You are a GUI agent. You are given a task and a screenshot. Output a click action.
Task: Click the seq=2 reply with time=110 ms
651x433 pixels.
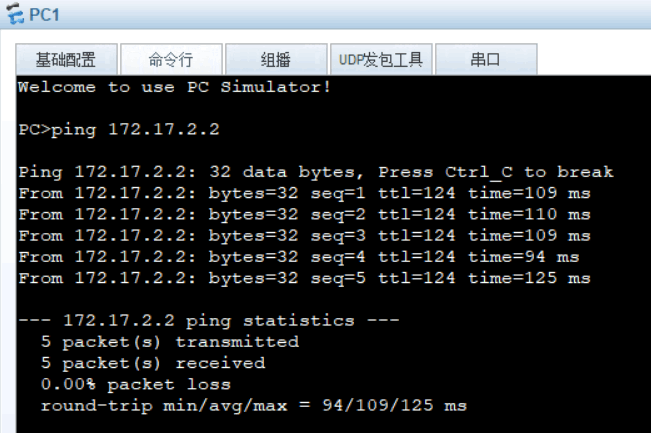[x=304, y=215]
